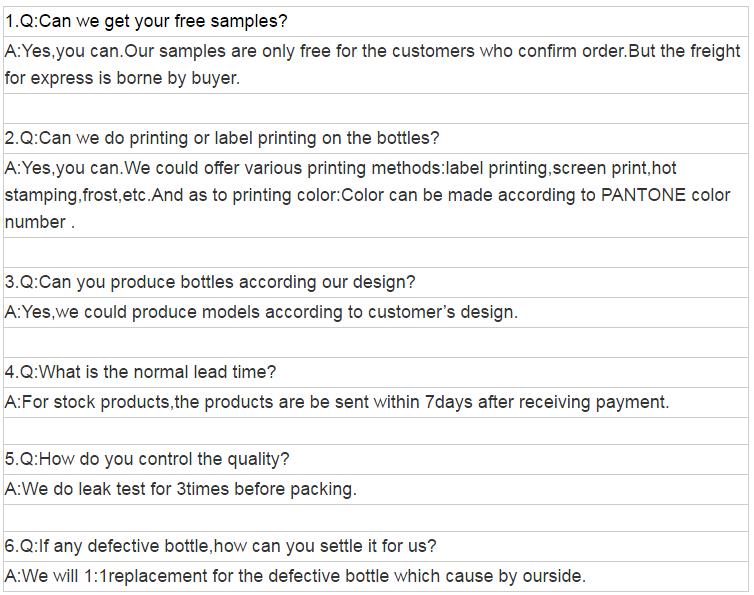Click the word PANTONE in the printing answer
This screenshot has width=754, height=595.
[643, 195]
